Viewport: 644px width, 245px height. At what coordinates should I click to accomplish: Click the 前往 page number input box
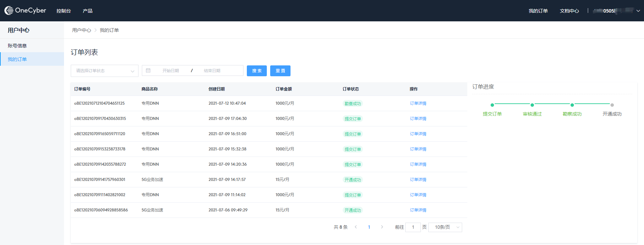tap(413, 227)
